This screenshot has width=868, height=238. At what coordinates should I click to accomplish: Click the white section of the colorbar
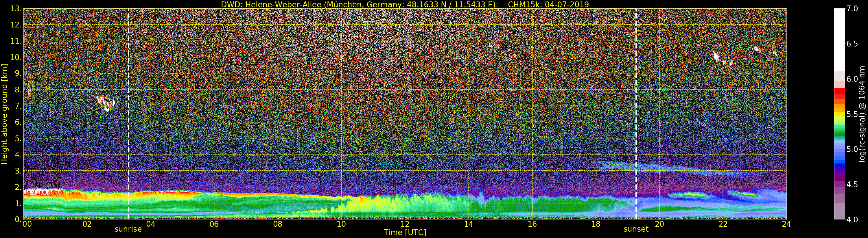coord(839,40)
